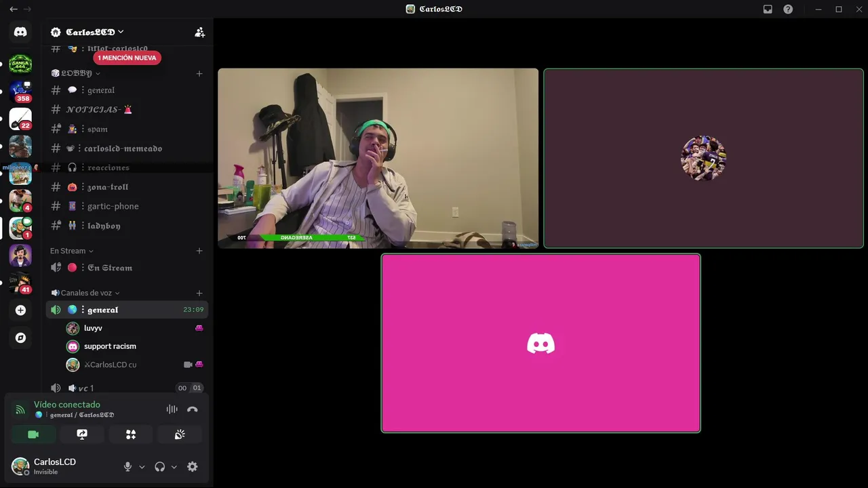Image resolution: width=868 pixels, height=488 pixels.
Task: Add channel to LOBBY category
Action: pyautogui.click(x=199, y=73)
